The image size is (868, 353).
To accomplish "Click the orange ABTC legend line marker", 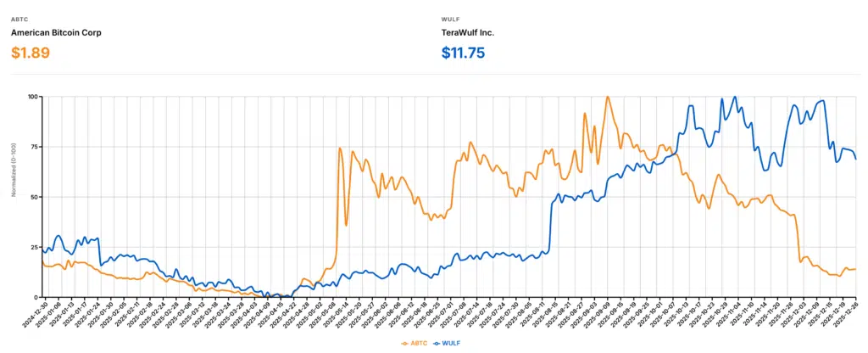I will [x=404, y=345].
